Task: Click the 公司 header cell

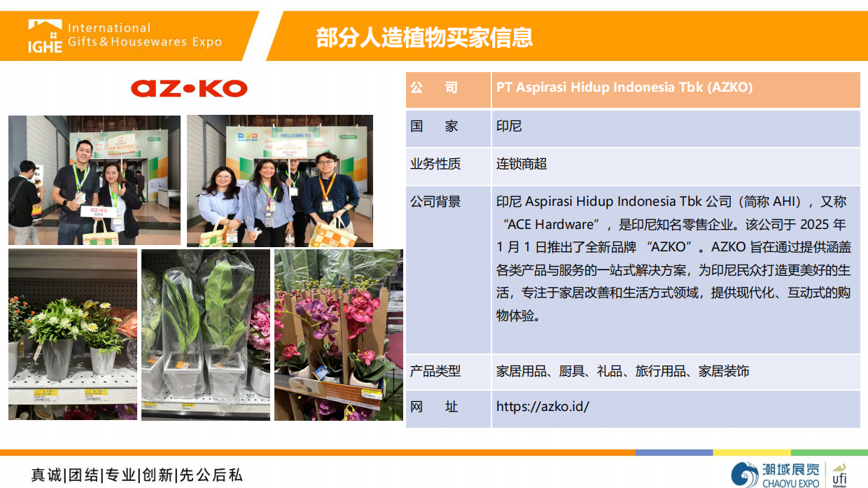Action: coord(448,88)
